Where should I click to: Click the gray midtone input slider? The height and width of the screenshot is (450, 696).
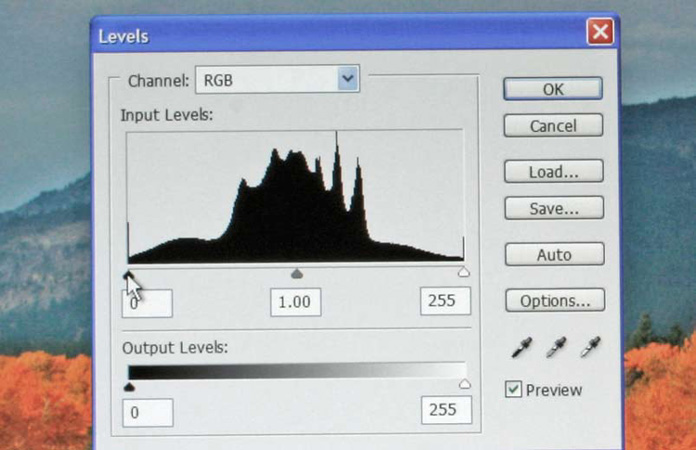coord(296,273)
